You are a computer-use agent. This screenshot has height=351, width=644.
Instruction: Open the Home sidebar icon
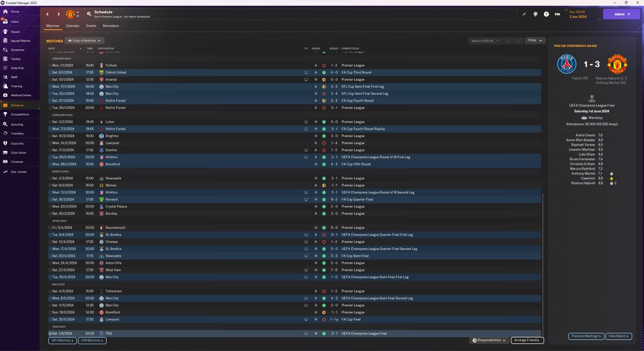pos(6,12)
